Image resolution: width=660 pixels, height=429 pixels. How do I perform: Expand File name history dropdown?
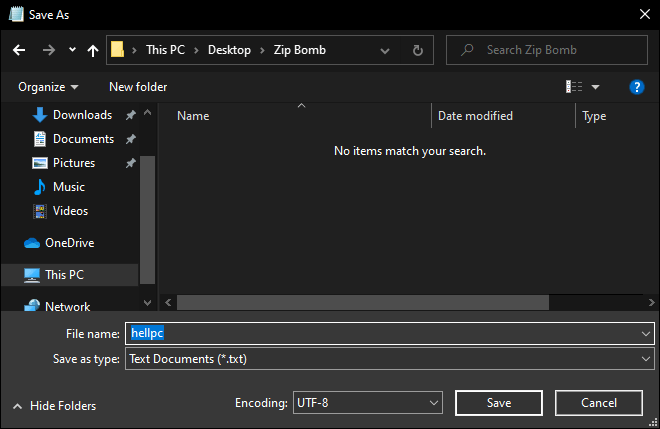pyautogui.click(x=646, y=334)
